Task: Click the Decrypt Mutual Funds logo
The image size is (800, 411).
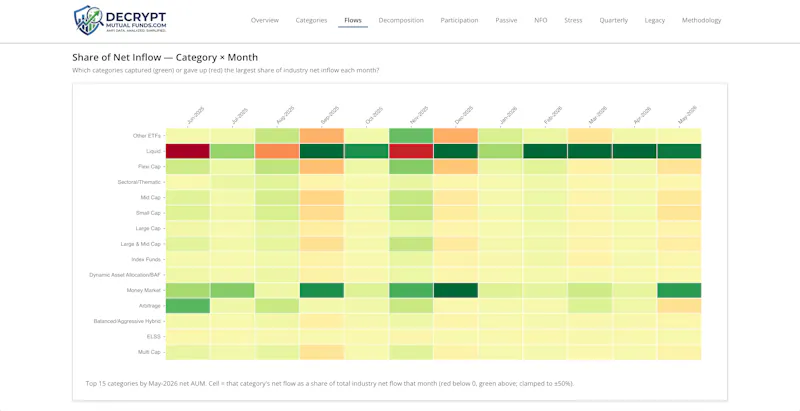Action: (x=120, y=20)
